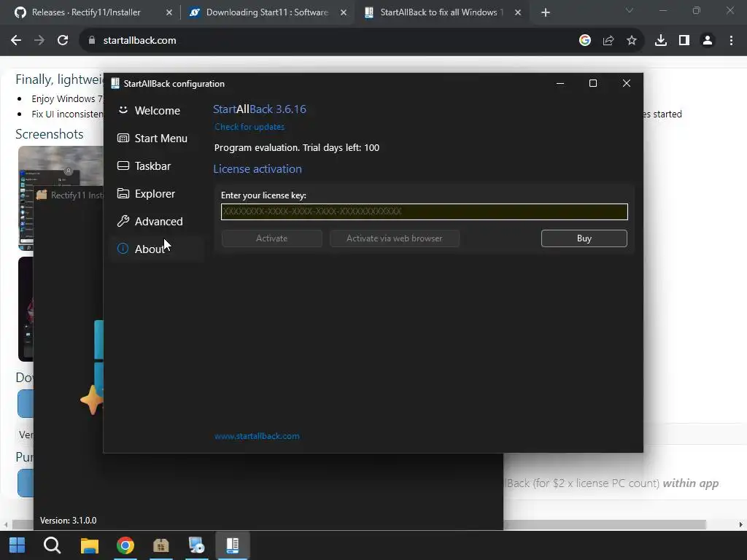Image resolution: width=747 pixels, height=560 pixels.
Task: Share this page via share icon
Action: 608,41
